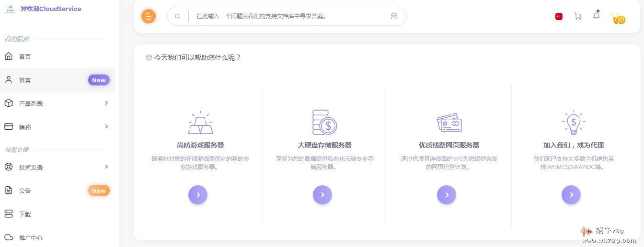Click arrow button under 高防游戏服务器
Screen dimensions: 644x247
point(198,195)
